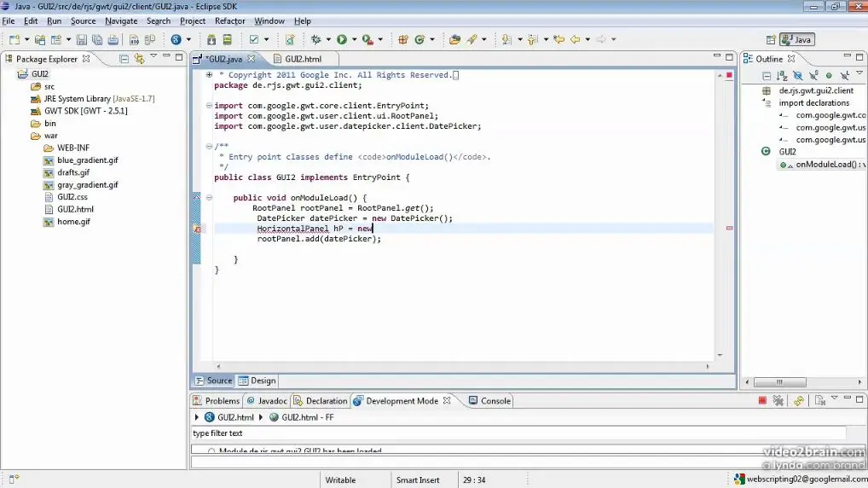Switch to the Design view tab
Image resolution: width=868 pixels, height=488 pixels.
point(258,381)
